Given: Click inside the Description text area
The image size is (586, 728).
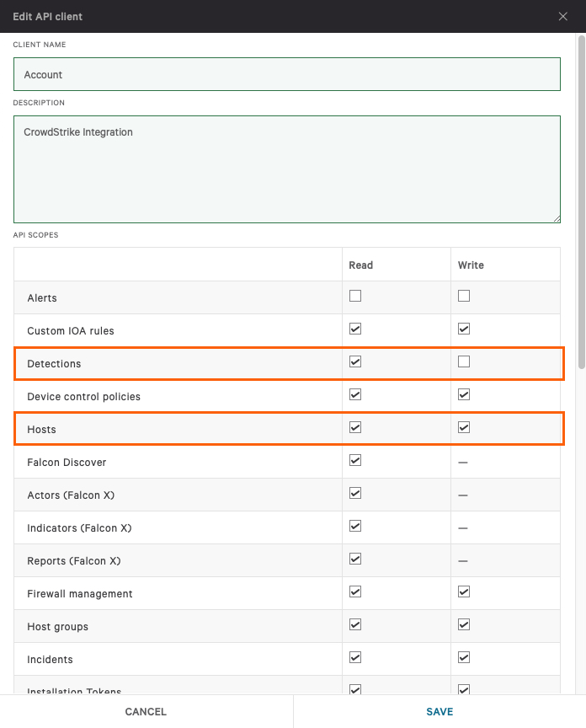Looking at the screenshot, I should (x=286, y=167).
